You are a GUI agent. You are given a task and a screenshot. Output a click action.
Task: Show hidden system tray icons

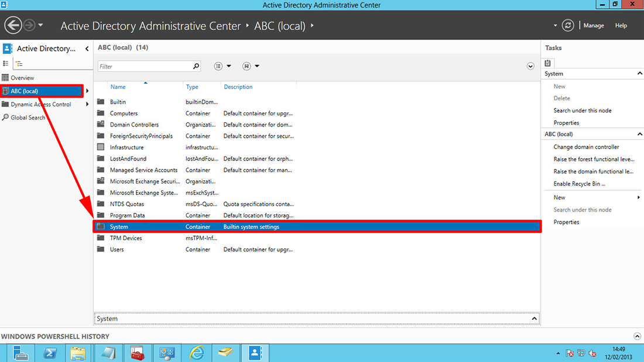click(558, 353)
